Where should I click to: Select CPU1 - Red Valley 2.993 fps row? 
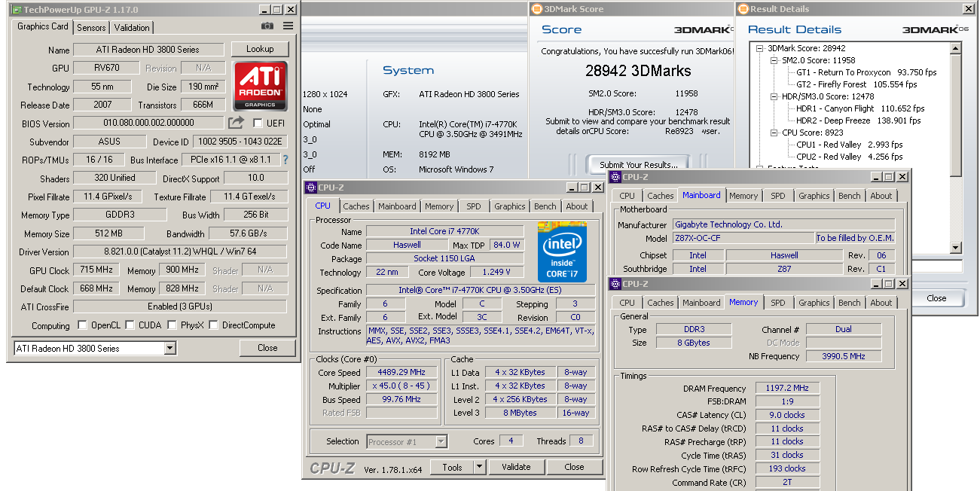pos(849,145)
